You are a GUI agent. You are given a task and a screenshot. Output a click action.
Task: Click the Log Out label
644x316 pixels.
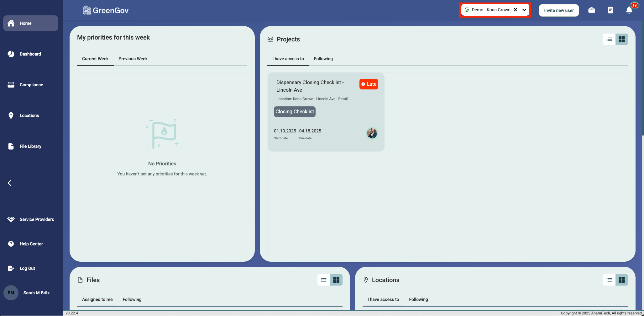tap(27, 268)
